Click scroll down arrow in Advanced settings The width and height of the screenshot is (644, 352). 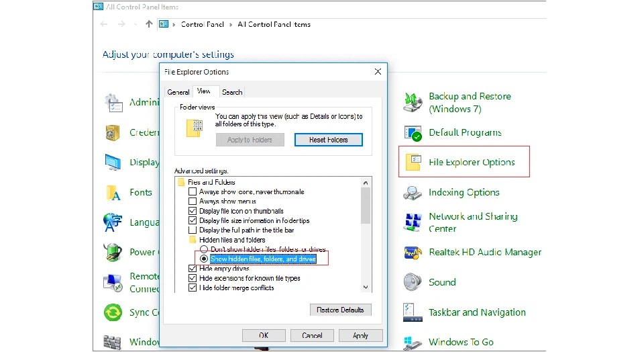(366, 288)
